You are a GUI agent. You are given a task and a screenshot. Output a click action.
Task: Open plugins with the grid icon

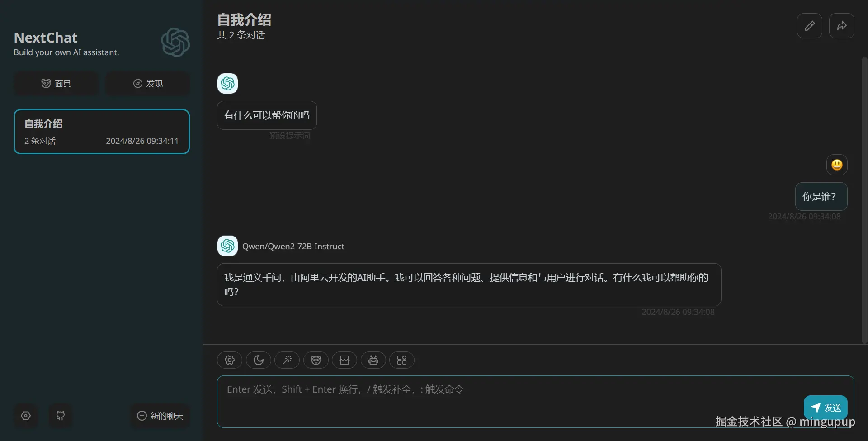click(x=402, y=360)
